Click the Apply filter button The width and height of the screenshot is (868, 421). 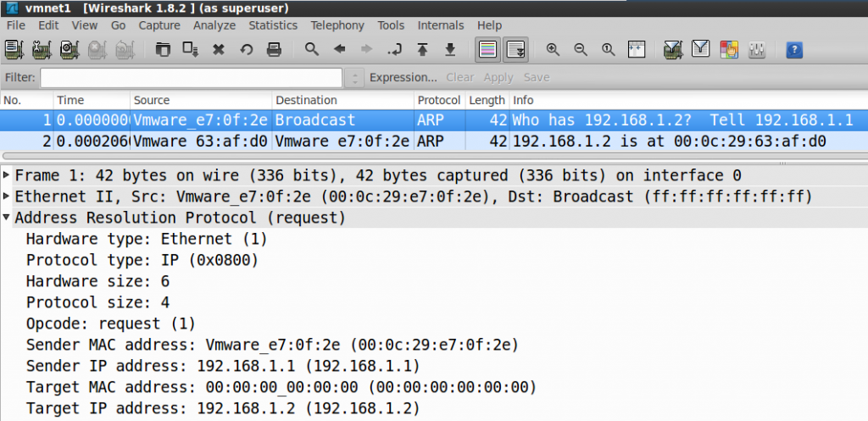click(x=498, y=77)
